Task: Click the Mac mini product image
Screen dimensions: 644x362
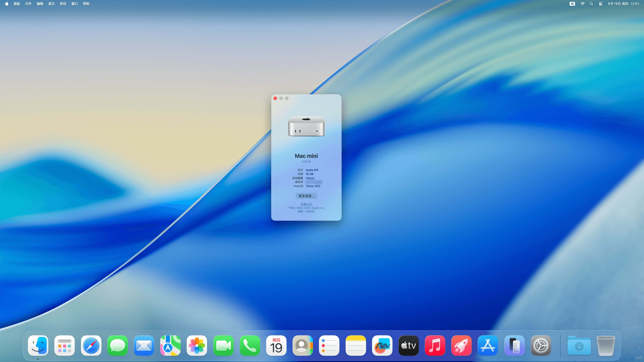Action: [x=306, y=126]
